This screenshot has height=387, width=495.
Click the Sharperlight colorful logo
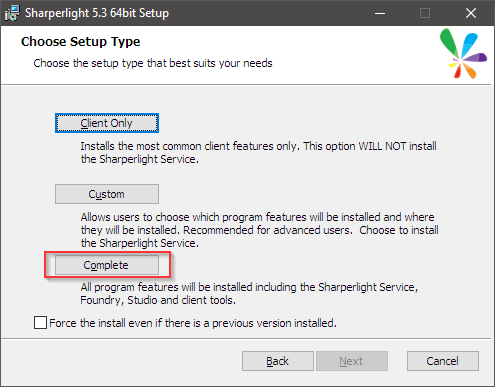(x=463, y=54)
